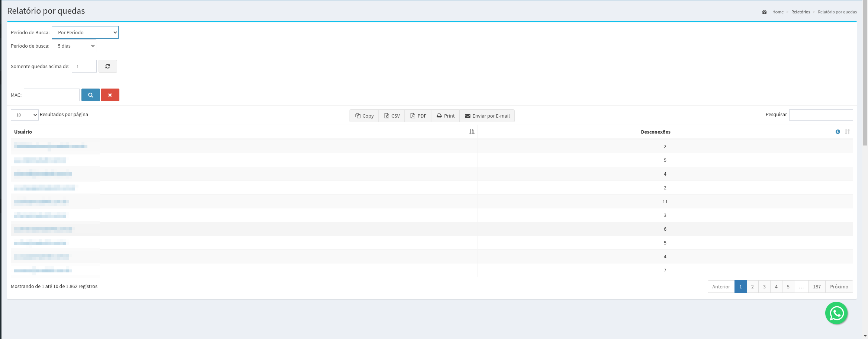Go to page 2 of results
This screenshot has width=868, height=339.
752,287
